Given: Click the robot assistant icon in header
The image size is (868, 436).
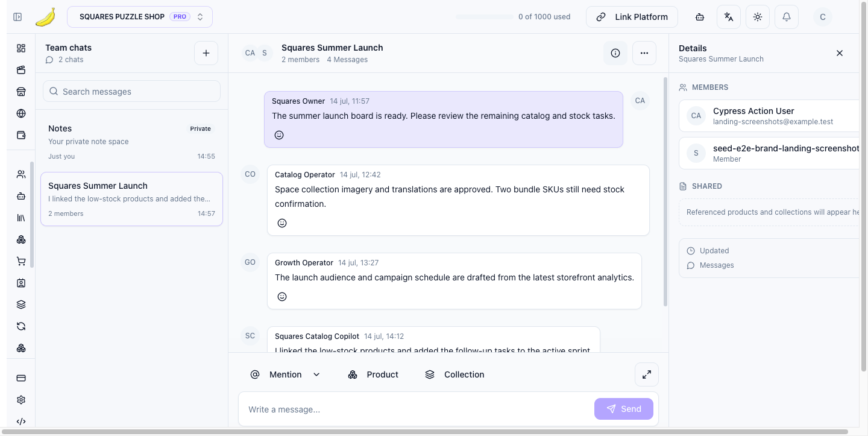Looking at the screenshot, I should click(700, 17).
